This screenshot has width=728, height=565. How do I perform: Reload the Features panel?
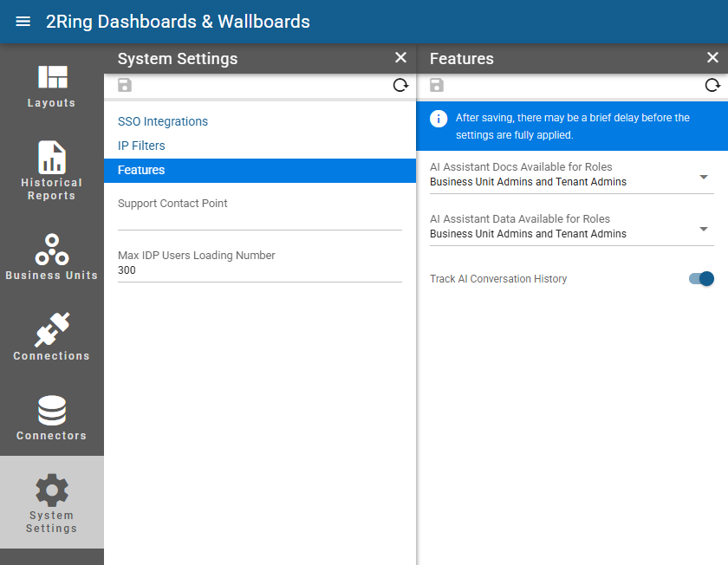click(x=712, y=86)
